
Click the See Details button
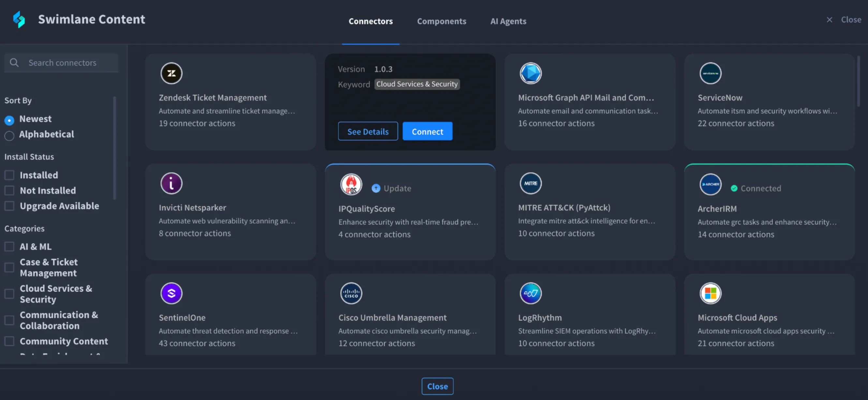pyautogui.click(x=367, y=131)
